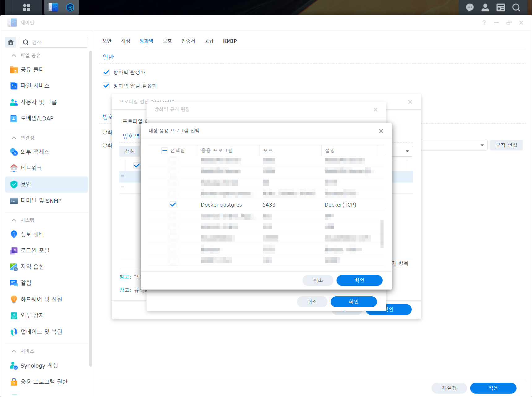
Task: Uncheck the Docker postgres row checkbox
Action: click(173, 205)
